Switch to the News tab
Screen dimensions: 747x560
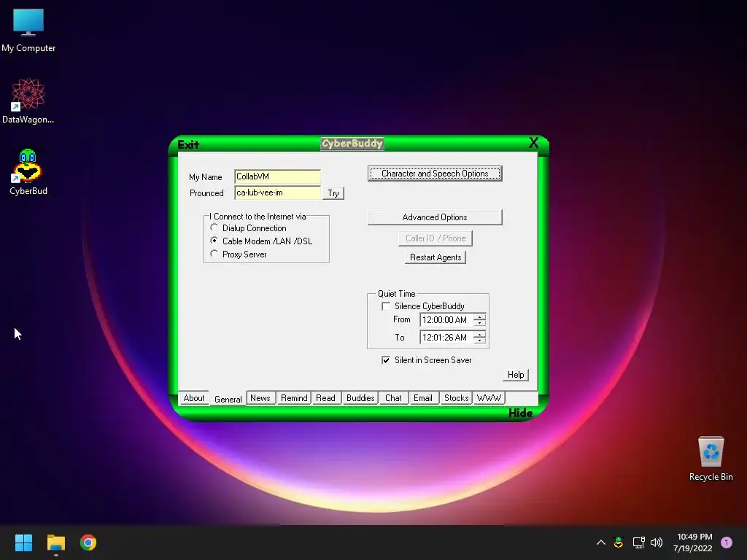coord(260,398)
